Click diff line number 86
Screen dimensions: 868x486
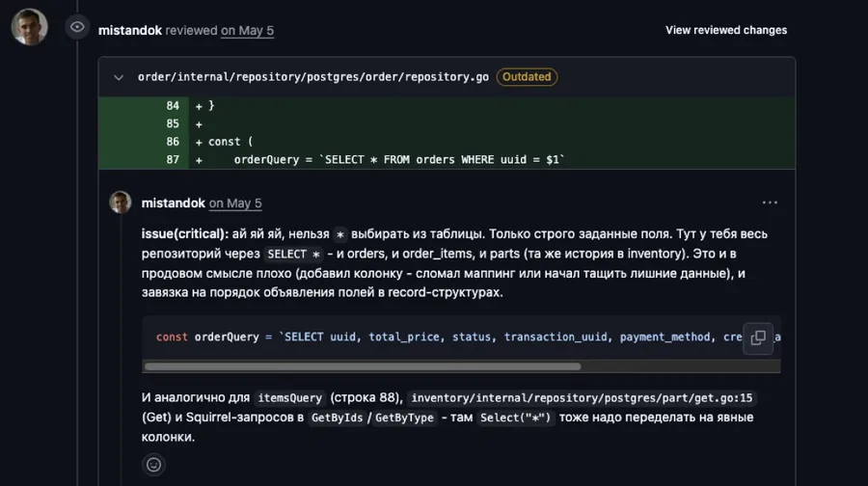[x=173, y=142]
